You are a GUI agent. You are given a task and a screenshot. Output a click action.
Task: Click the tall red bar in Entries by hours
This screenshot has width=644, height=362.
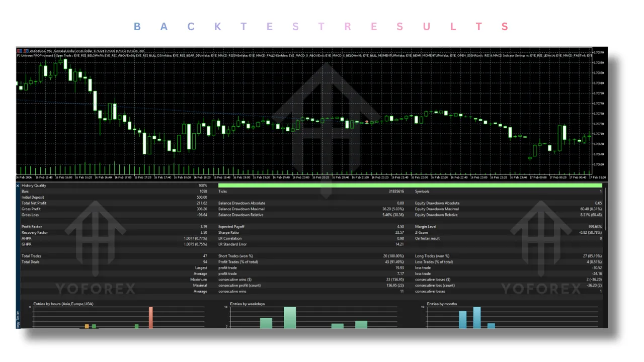click(150, 318)
